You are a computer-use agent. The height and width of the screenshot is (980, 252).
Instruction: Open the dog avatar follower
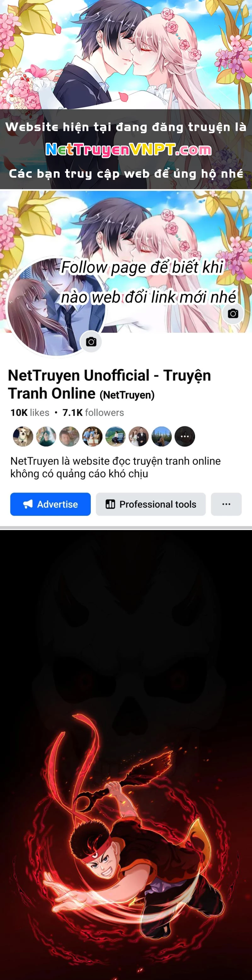click(x=23, y=436)
